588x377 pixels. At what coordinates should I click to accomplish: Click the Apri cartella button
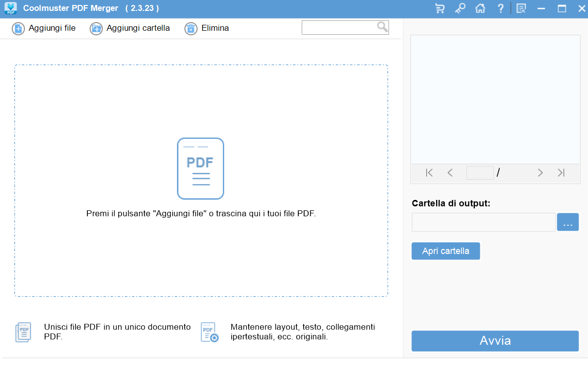(x=446, y=251)
